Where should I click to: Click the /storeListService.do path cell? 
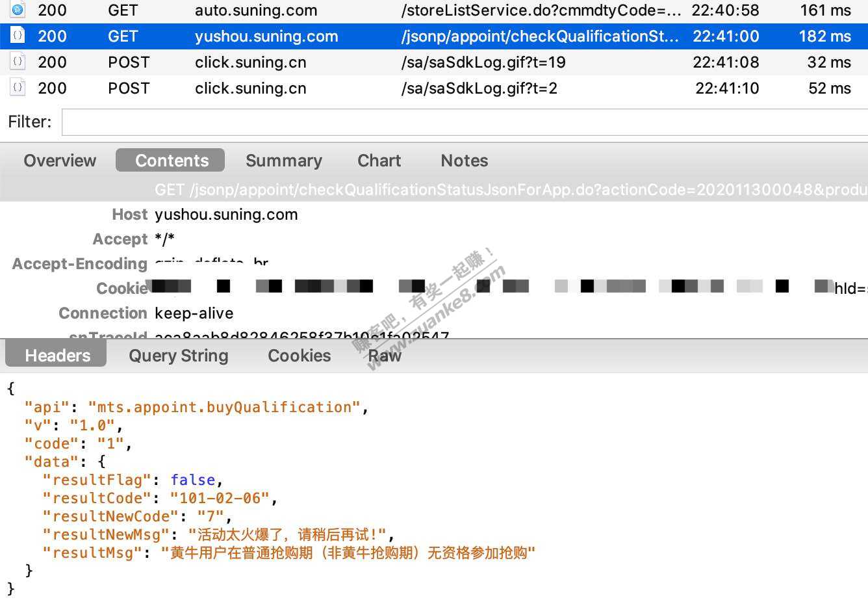point(541,10)
